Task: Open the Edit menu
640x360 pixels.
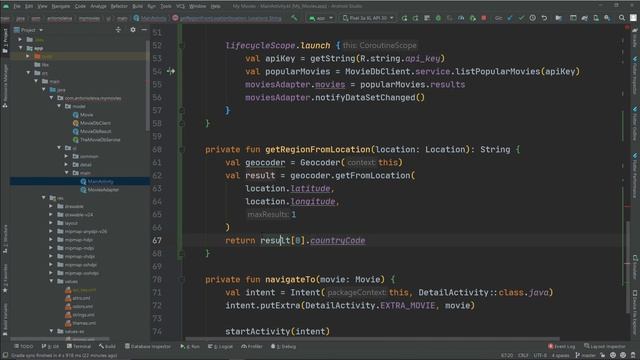Action: [29, 6]
